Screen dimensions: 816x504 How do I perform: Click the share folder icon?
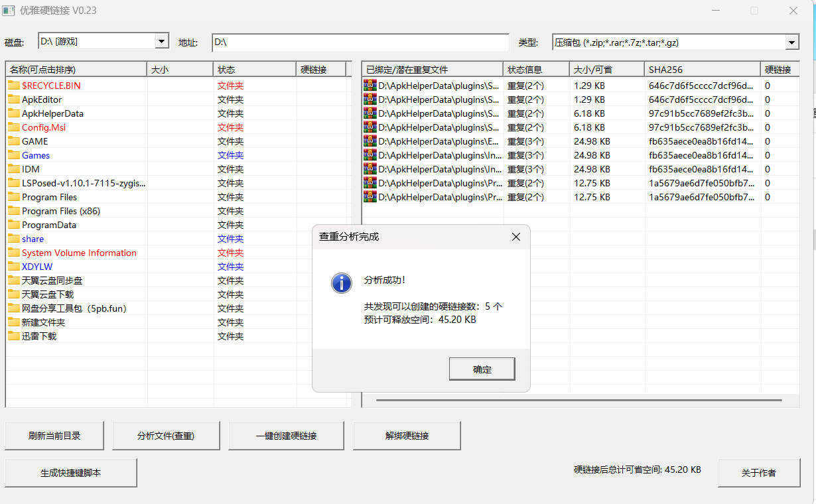(x=13, y=239)
